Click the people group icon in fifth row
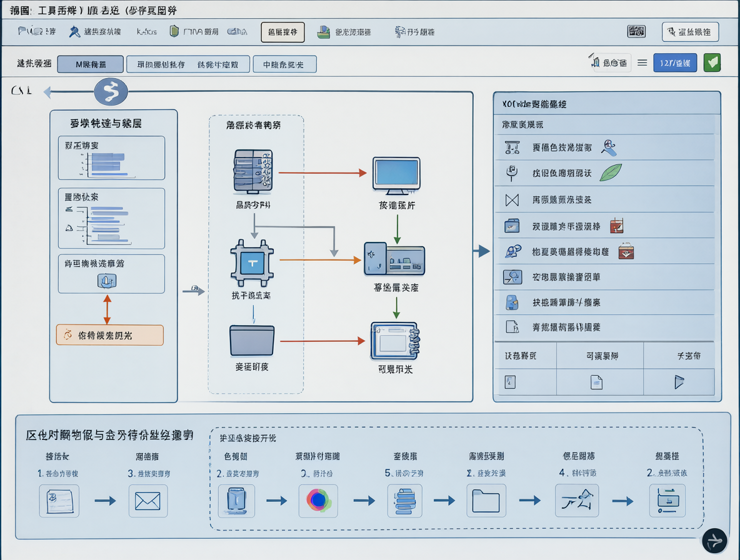The width and height of the screenshot is (740, 560). 513,251
